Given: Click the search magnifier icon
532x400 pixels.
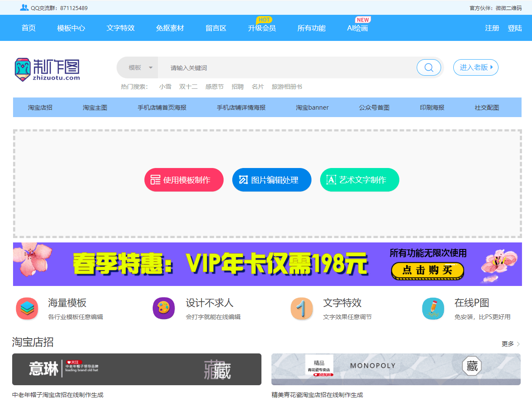Looking at the screenshot, I should 428,67.
